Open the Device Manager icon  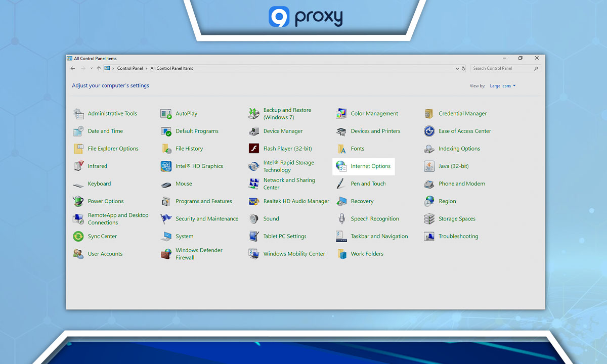click(x=254, y=131)
